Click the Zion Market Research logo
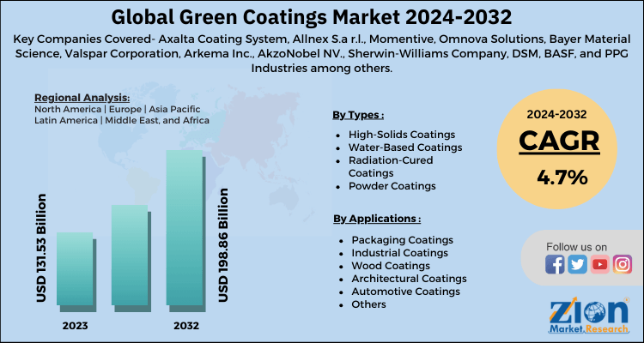This screenshot has height=343, width=644. [x=588, y=316]
